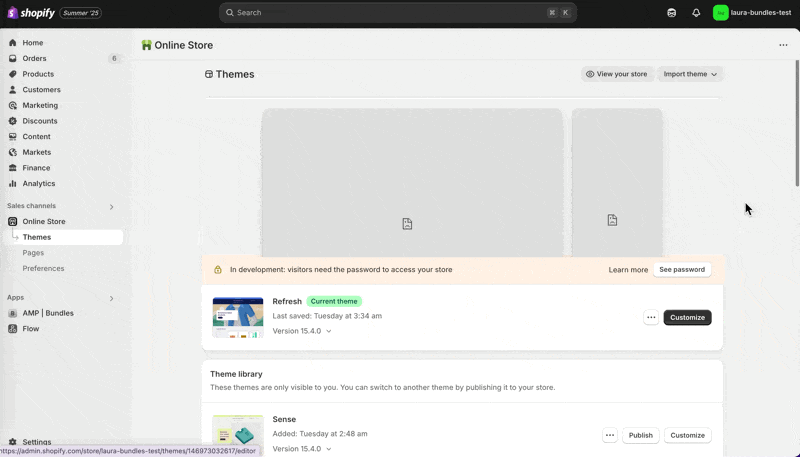Click the 'Last saved: Tuesday at 3:34 am' text
800x457 pixels.
327,316
